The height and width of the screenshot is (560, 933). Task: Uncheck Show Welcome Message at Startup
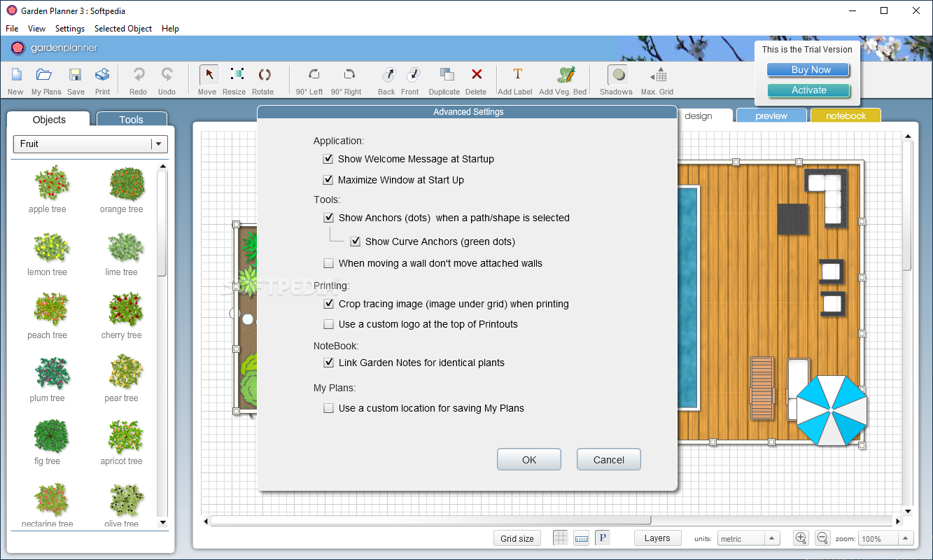(328, 159)
